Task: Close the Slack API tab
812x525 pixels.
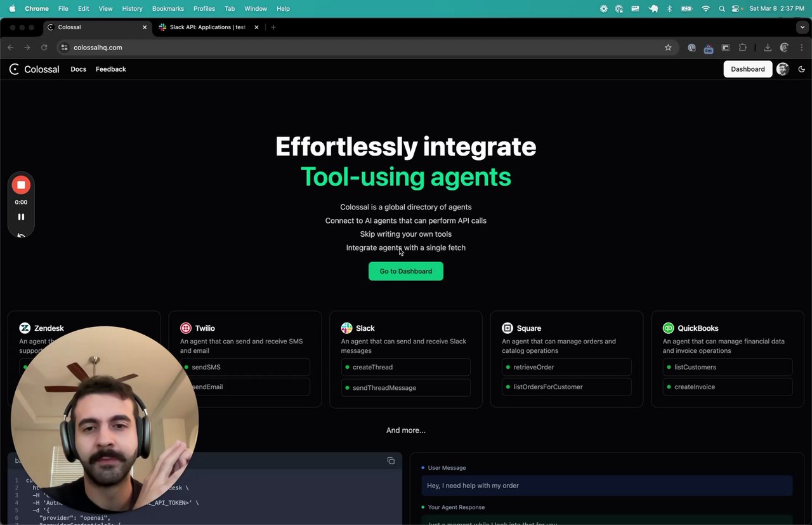Action: click(256, 27)
